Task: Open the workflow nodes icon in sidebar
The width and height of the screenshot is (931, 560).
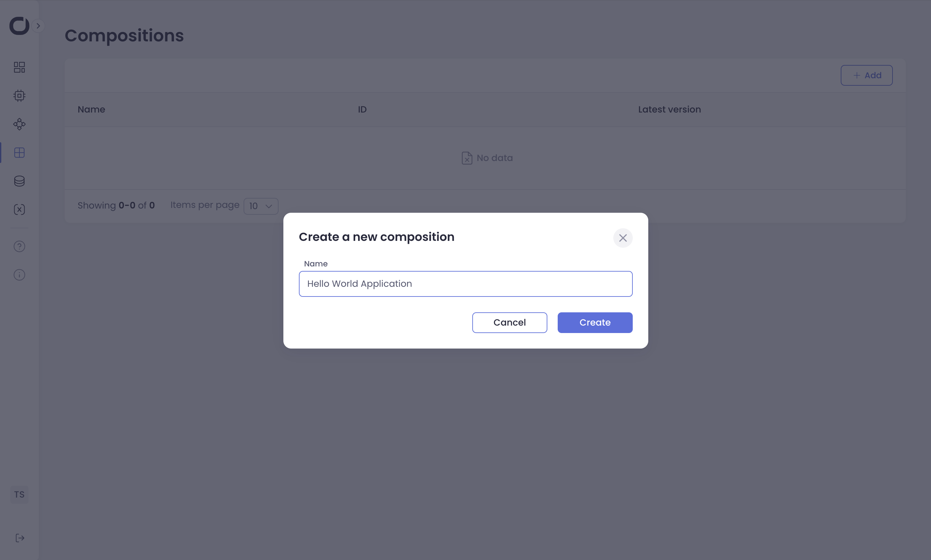Action: [19, 124]
